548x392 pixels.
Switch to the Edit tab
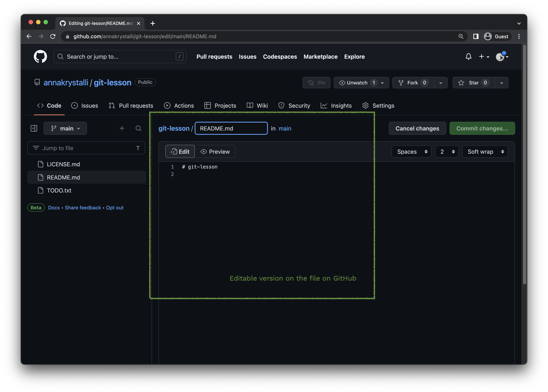coord(180,151)
